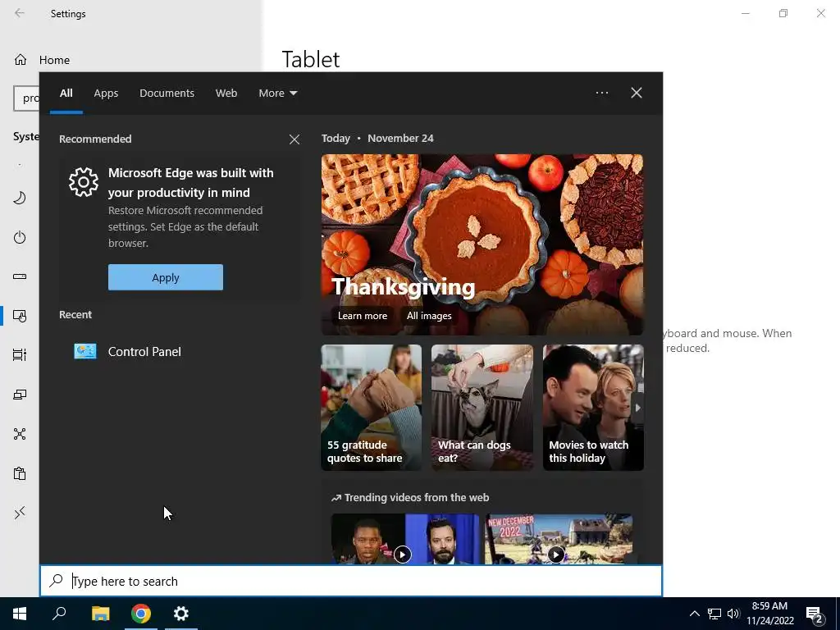Advance the news cards carousel arrow
Screen dimensions: 840x630
(637, 408)
